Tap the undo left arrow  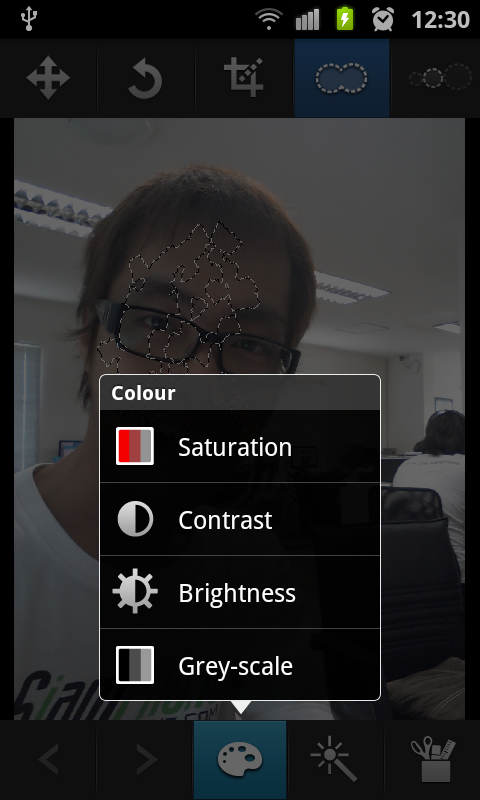pyautogui.click(x=48, y=759)
